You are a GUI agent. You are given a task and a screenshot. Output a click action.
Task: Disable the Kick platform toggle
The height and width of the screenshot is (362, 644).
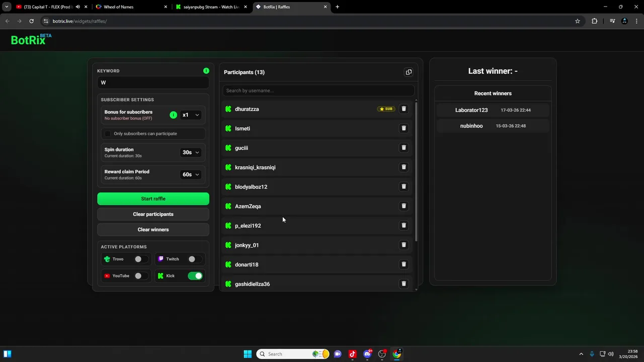click(x=195, y=276)
